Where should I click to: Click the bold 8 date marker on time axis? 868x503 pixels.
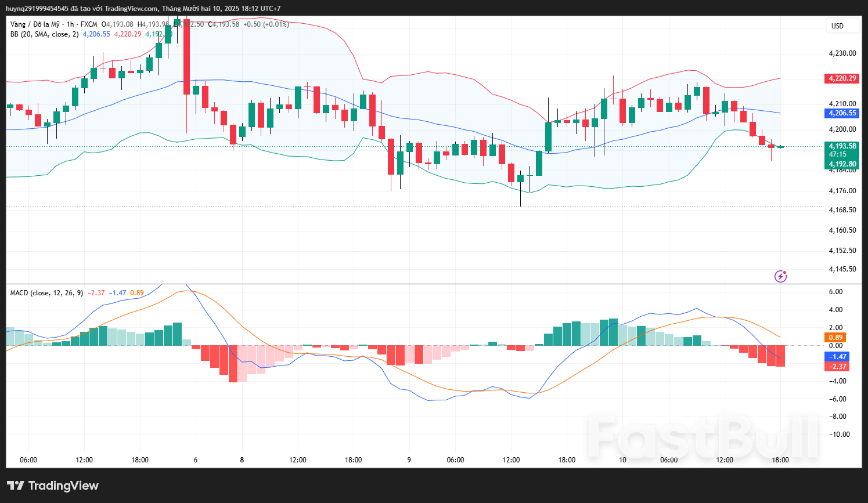pyautogui.click(x=242, y=460)
